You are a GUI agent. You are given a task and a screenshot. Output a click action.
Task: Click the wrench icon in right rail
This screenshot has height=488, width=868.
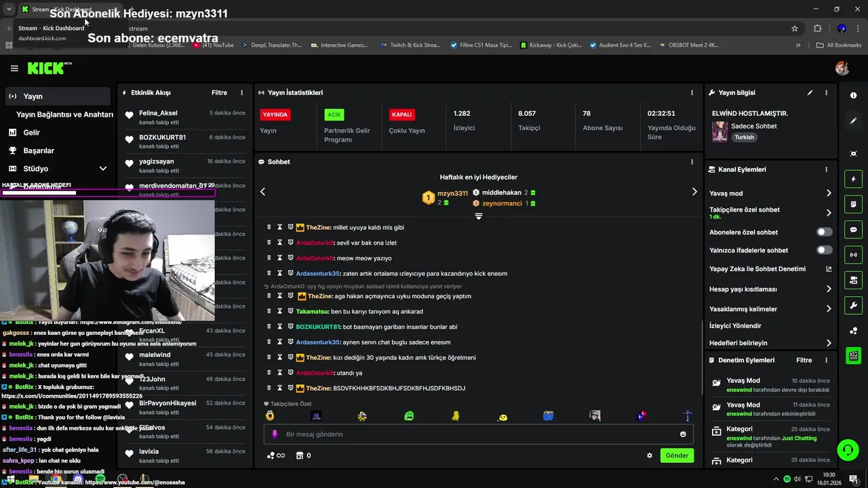pyautogui.click(x=853, y=305)
